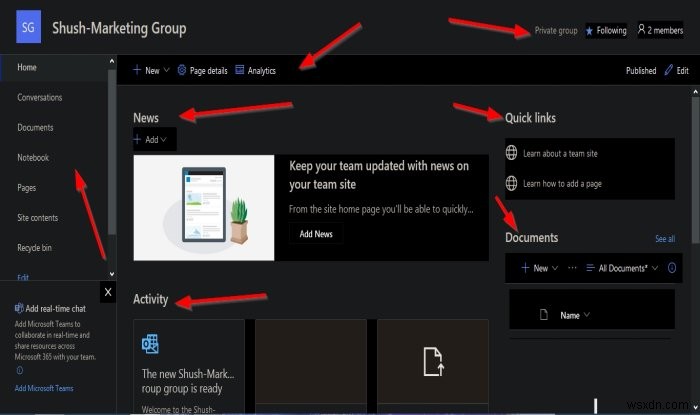Click the Outlook icon in activity card
700x415 pixels.
pos(150,344)
